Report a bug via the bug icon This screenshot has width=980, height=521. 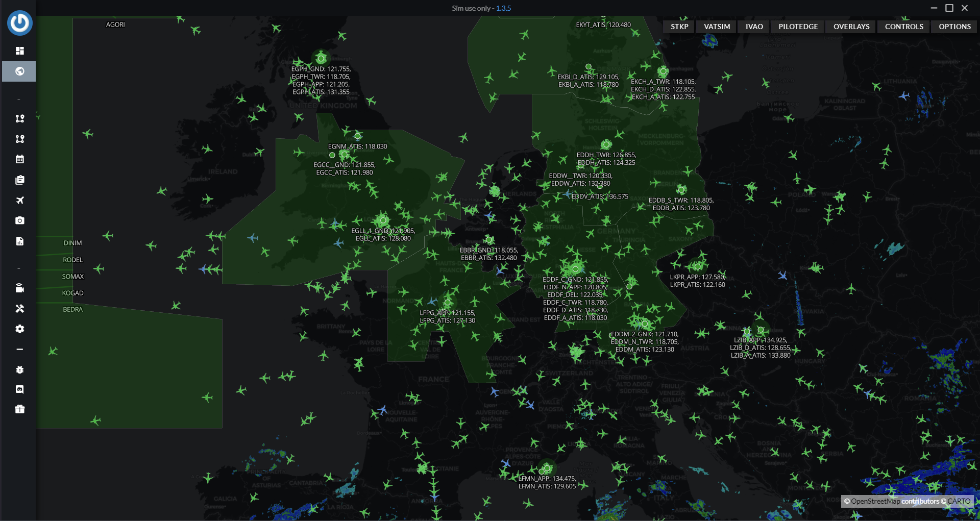point(19,369)
